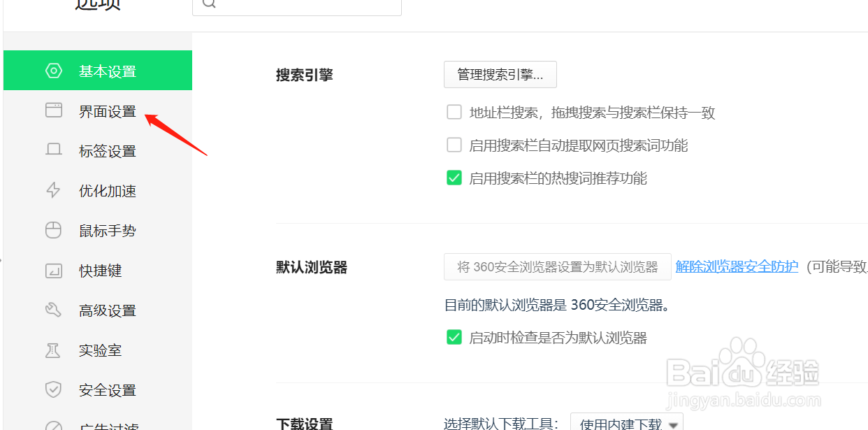Switch to the 标签设置 section
This screenshot has width=868, height=430.
tap(98, 150)
